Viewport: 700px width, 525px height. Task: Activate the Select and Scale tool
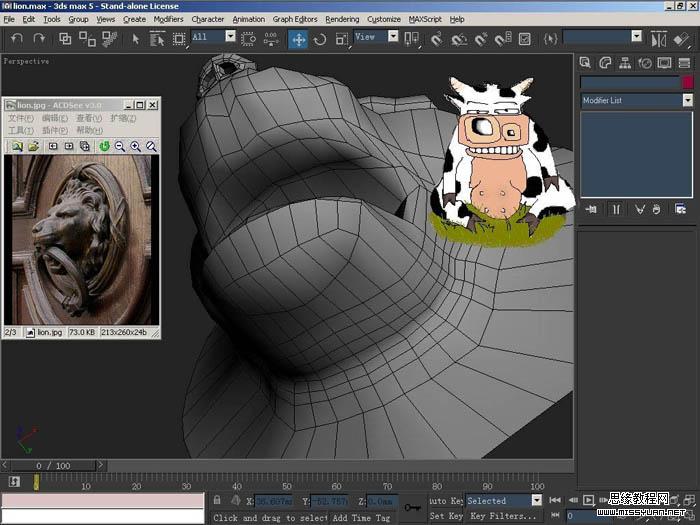click(342, 39)
